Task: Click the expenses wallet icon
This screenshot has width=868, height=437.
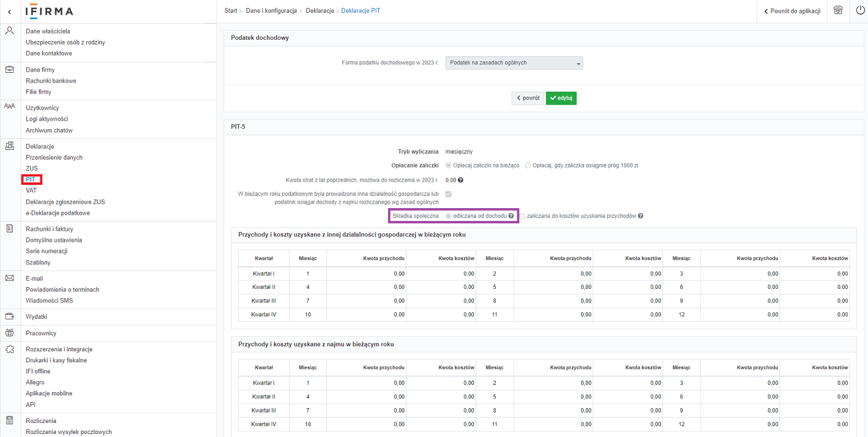Action: pos(9,316)
